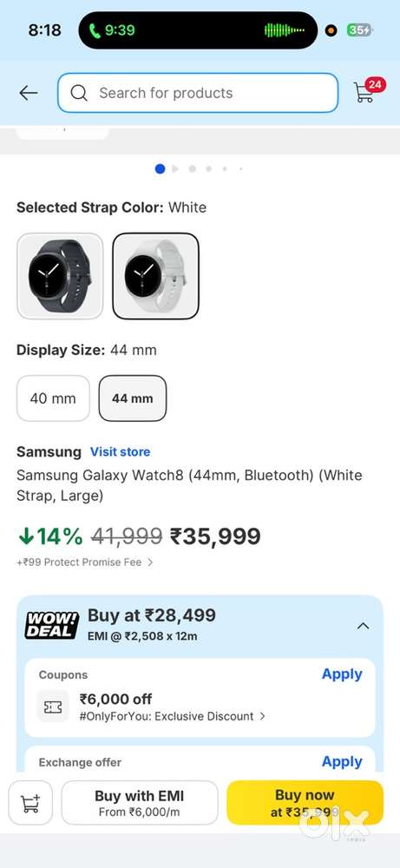Viewport: 400px width, 868px height.
Task: Open Samsung's Visit store link
Action: 120,451
